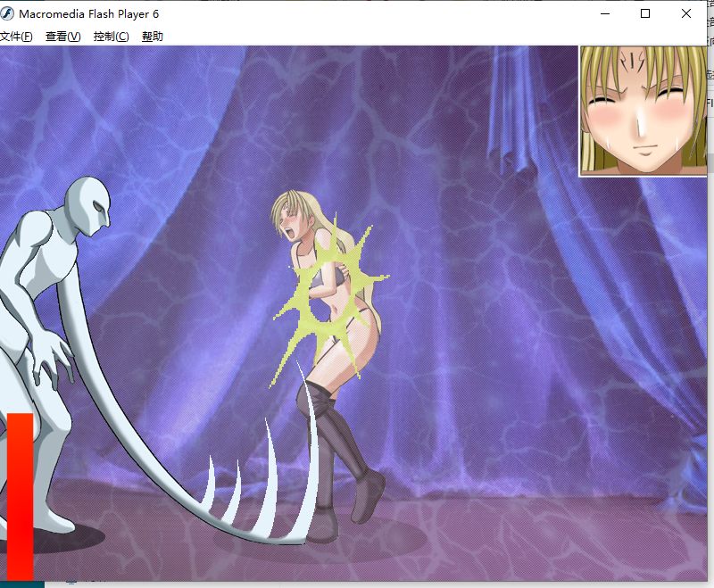The image size is (714, 588).
Task: Click the yellow impact burst effect
Action: 332,286
